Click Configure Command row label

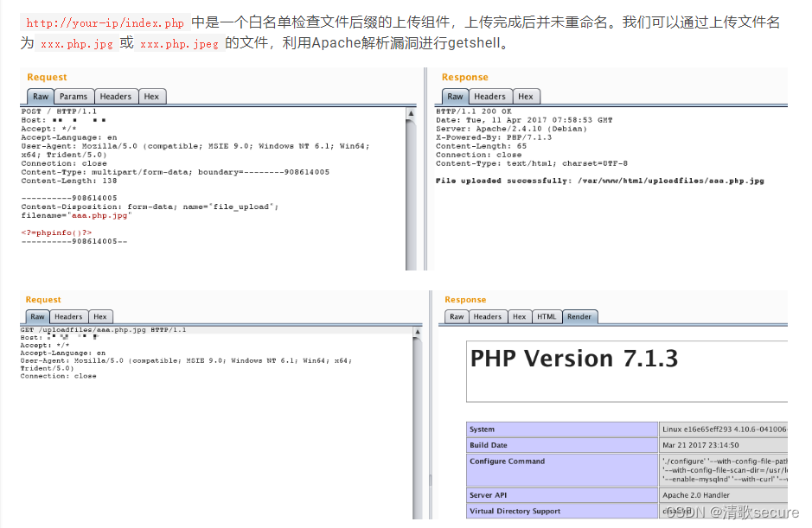(507, 461)
